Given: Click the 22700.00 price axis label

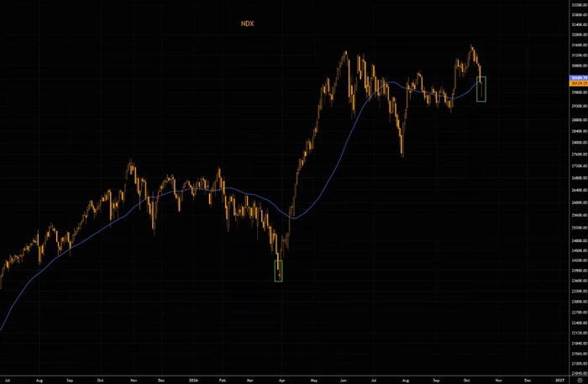Looking at the screenshot, I should (579, 313).
